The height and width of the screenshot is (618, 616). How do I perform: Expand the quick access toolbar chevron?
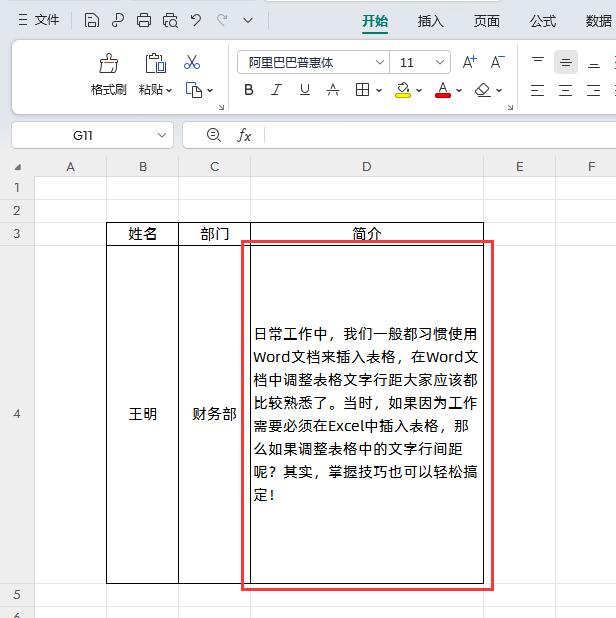point(248,20)
